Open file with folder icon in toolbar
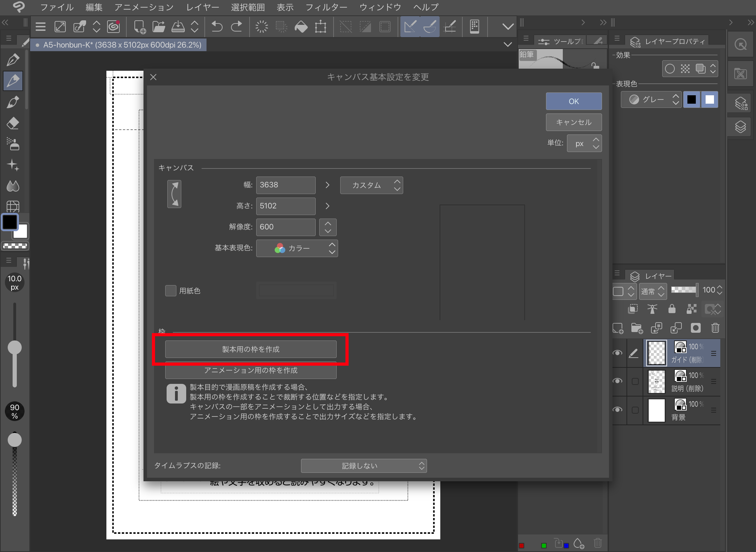The width and height of the screenshot is (756, 552). click(x=159, y=27)
